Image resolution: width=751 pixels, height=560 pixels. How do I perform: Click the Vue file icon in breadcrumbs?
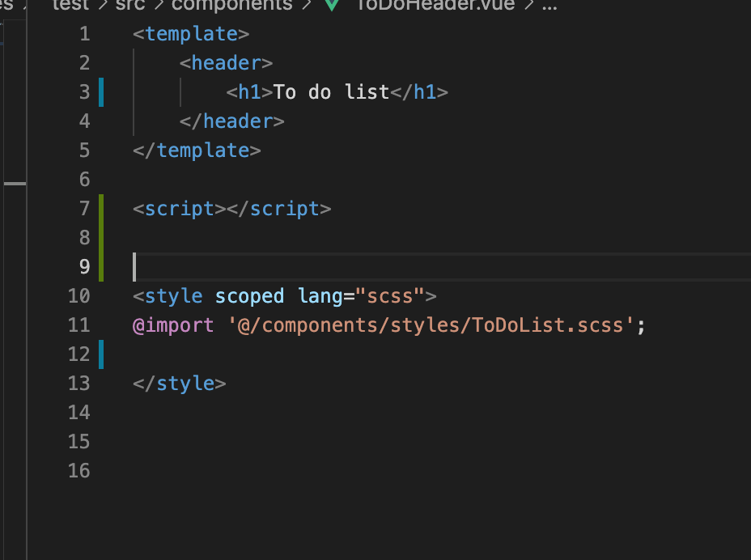point(332,5)
